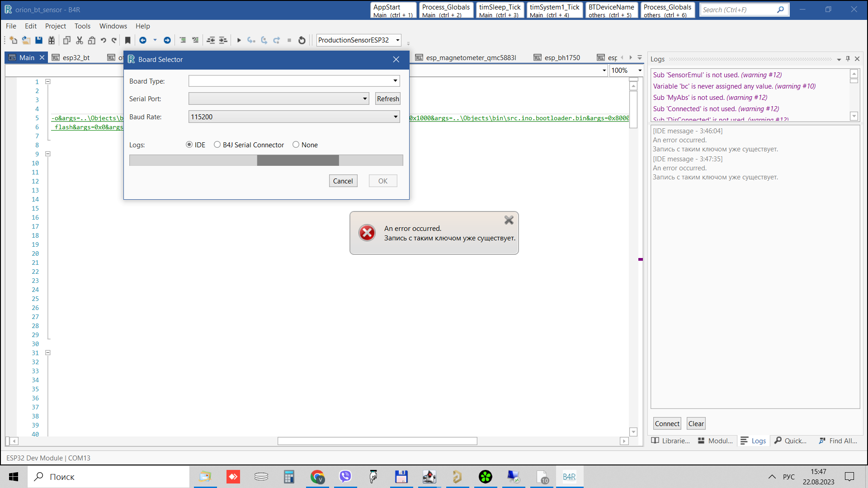Click the search magnifier icon in title bar
868x488 pixels.
tap(780, 9)
